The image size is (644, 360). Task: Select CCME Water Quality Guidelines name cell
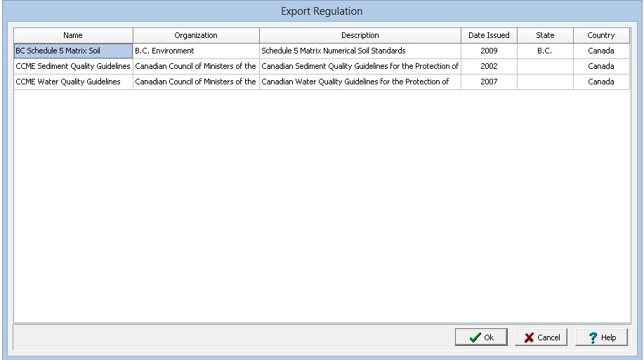[x=73, y=82]
